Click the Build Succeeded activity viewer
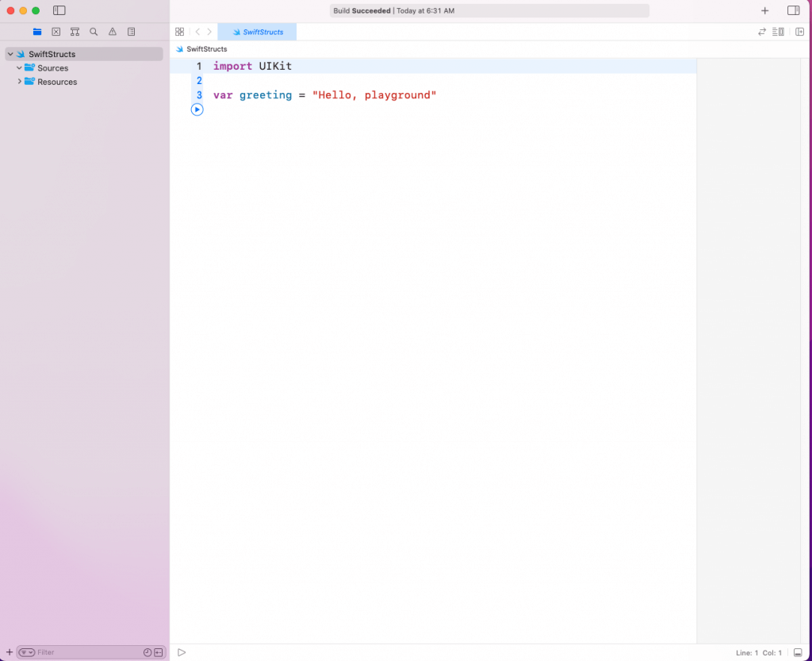The width and height of the screenshot is (812, 661). (488, 10)
